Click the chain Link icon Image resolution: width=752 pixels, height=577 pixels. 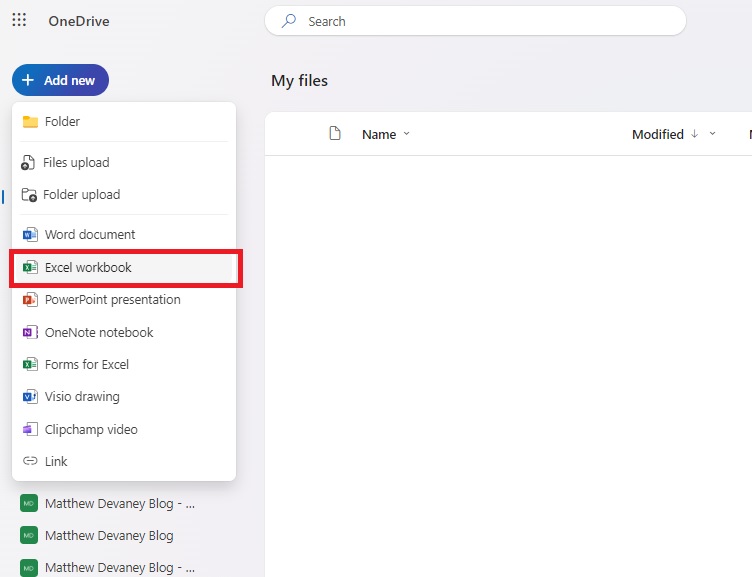point(30,461)
